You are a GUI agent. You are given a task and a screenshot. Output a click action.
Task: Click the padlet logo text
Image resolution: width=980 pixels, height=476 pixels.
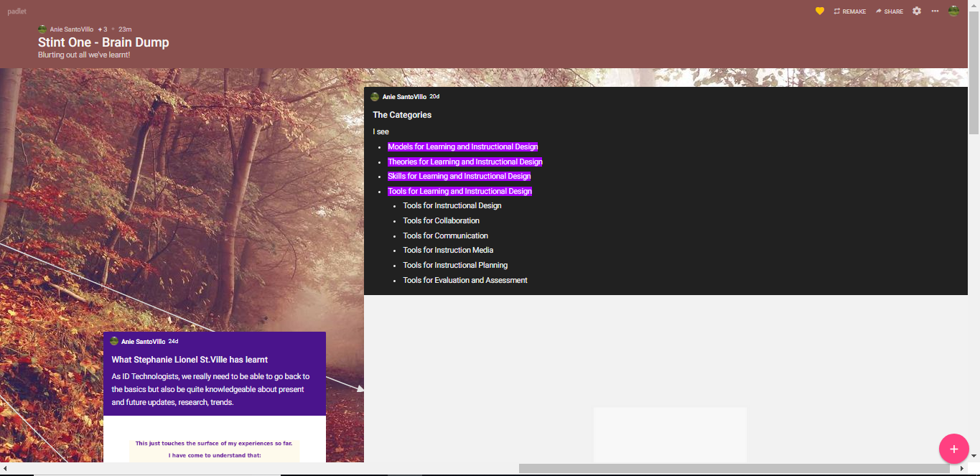pyautogui.click(x=17, y=11)
